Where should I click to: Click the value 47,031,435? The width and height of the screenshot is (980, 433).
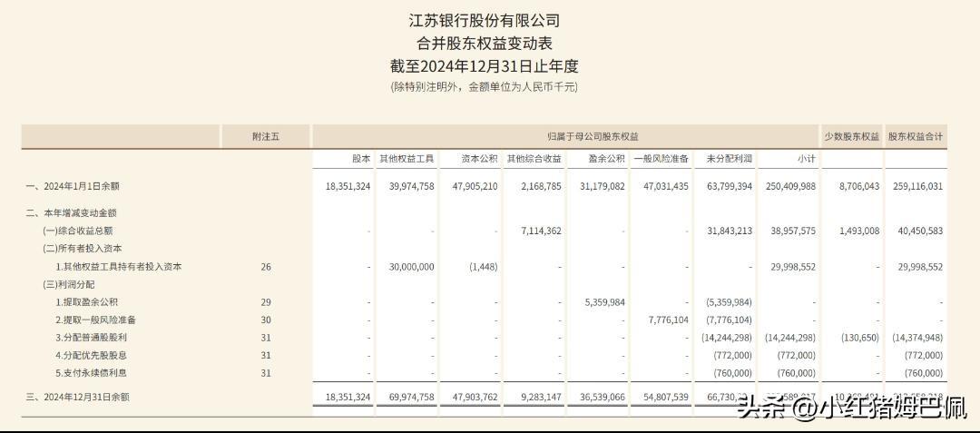coord(665,186)
